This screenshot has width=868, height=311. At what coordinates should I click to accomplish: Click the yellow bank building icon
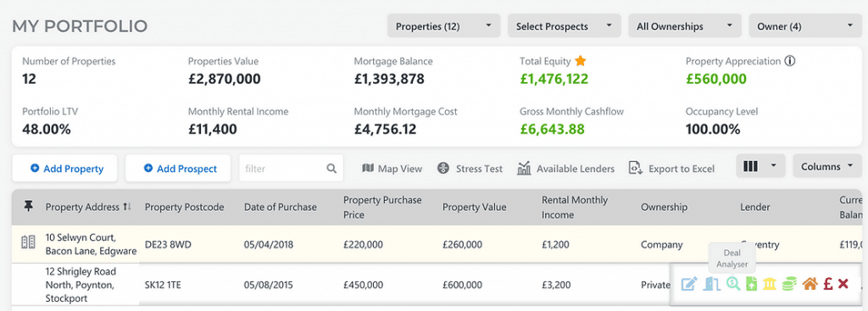(x=769, y=285)
